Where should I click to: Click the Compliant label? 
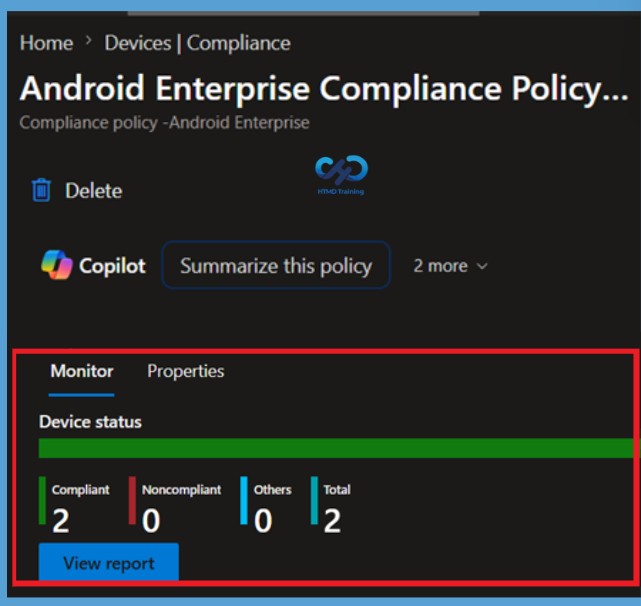[81, 489]
